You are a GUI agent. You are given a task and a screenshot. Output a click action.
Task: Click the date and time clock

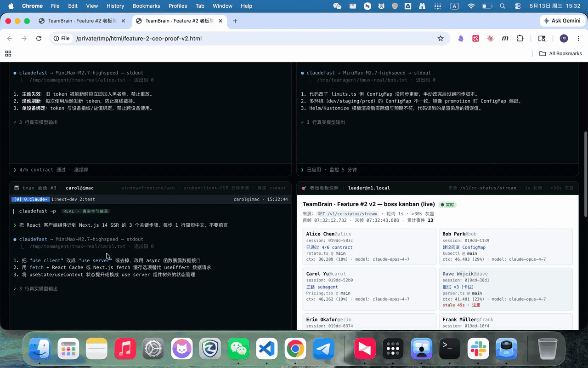coord(555,6)
